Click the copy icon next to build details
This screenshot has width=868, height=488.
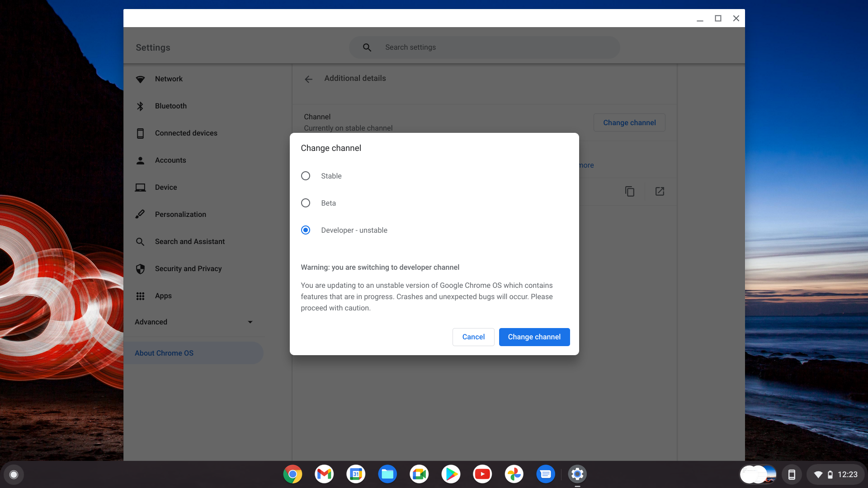(x=630, y=191)
